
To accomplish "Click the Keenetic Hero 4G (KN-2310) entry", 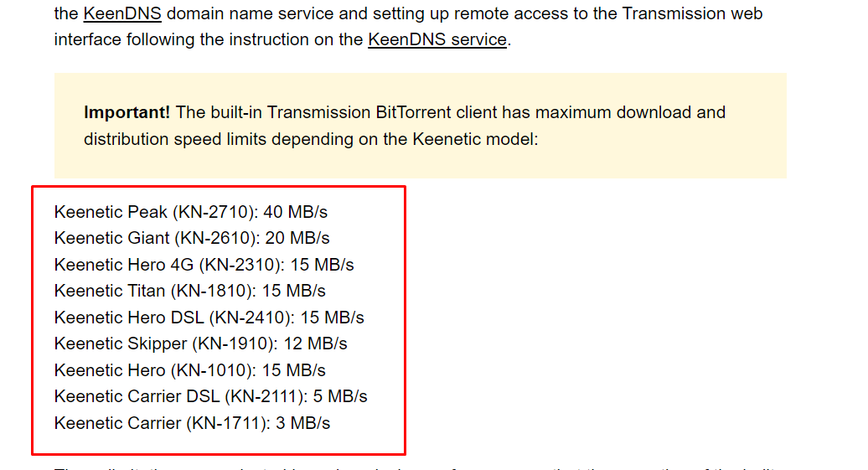I will pyautogui.click(x=204, y=265).
